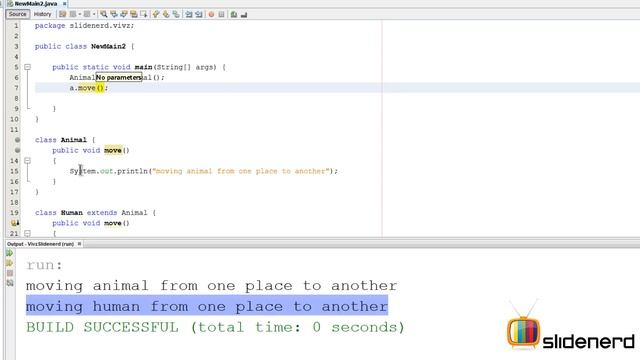Click output 'moving animal from one place to another'
The image size is (640, 360).
[x=211, y=285]
